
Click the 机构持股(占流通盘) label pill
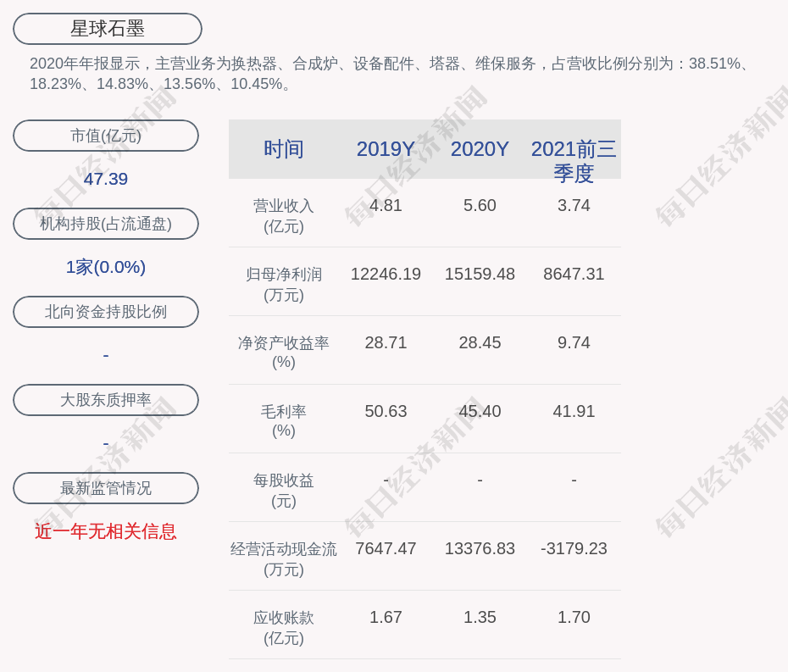point(106,224)
